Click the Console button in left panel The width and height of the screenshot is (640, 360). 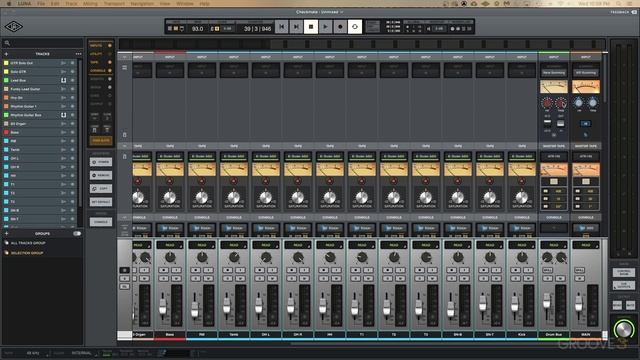point(101,222)
